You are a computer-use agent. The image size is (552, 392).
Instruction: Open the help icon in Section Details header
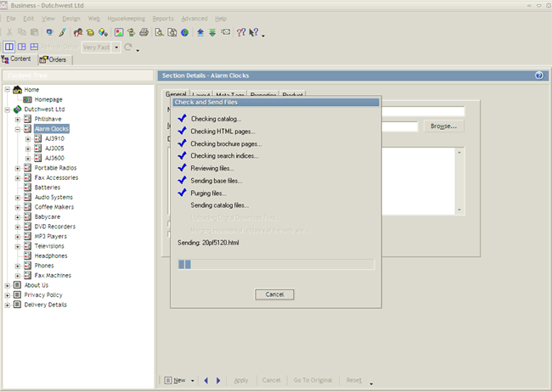point(539,75)
